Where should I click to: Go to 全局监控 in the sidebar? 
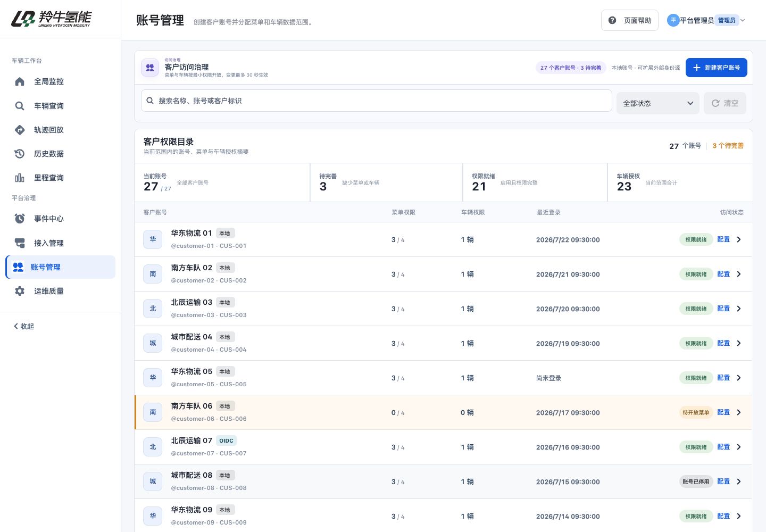coord(61,81)
